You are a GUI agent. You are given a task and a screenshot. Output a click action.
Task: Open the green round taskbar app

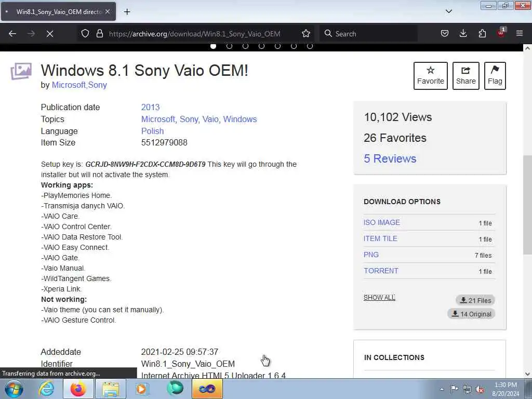click(x=175, y=388)
